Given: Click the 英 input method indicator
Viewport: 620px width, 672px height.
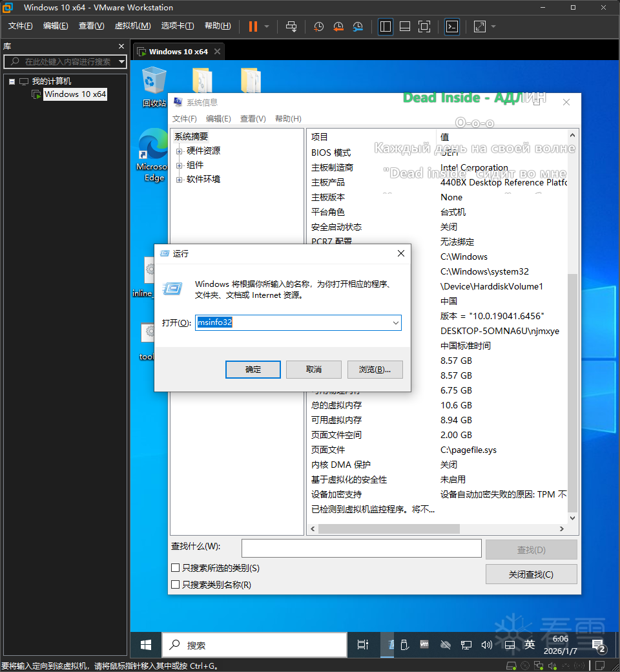Looking at the screenshot, I should (x=530, y=645).
